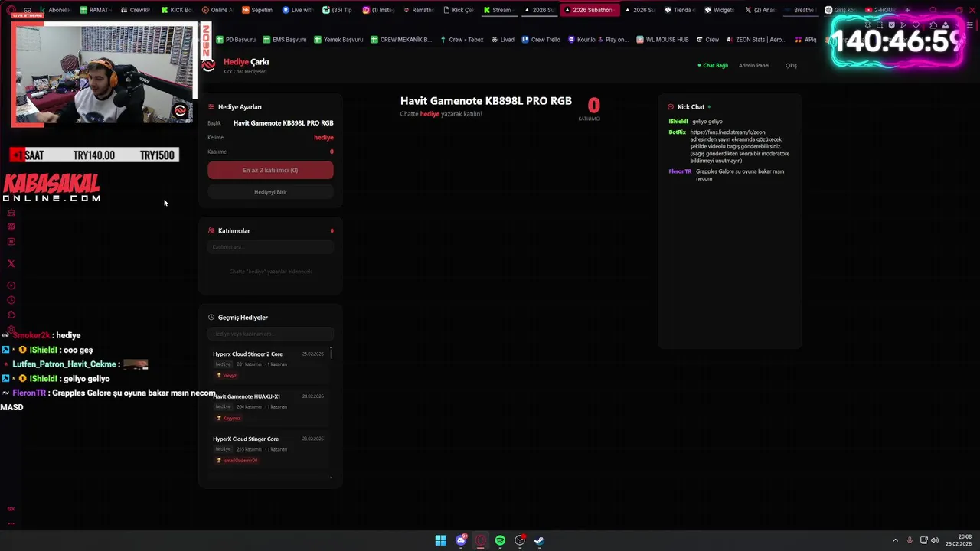Click the Kick Chat panel icon

(x=671, y=107)
